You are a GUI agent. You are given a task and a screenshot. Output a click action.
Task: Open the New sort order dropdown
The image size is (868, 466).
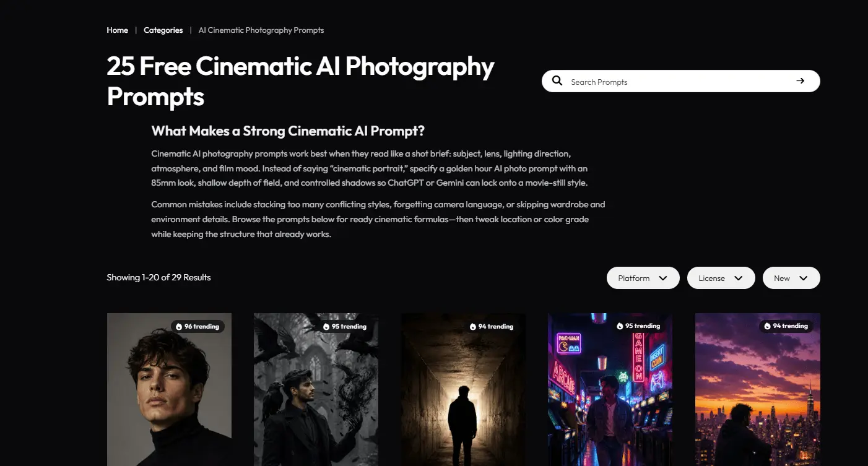(x=791, y=278)
